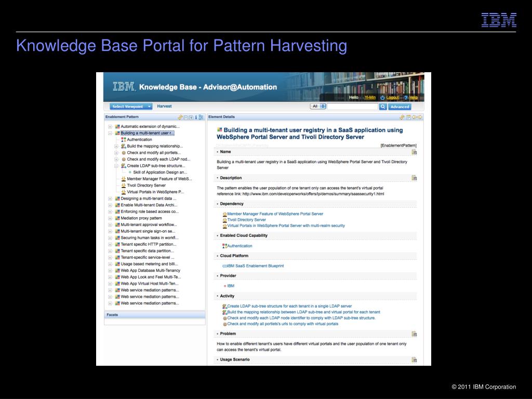Click refresh icon in Enablement Pattern panel
The width and height of the screenshot is (532, 399).
point(180,117)
